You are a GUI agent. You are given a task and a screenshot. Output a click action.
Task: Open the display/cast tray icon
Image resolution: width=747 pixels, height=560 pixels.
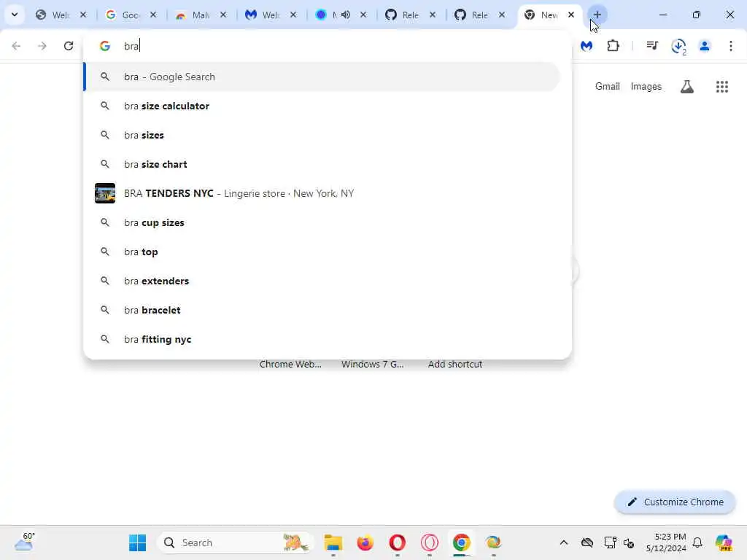[x=610, y=542]
